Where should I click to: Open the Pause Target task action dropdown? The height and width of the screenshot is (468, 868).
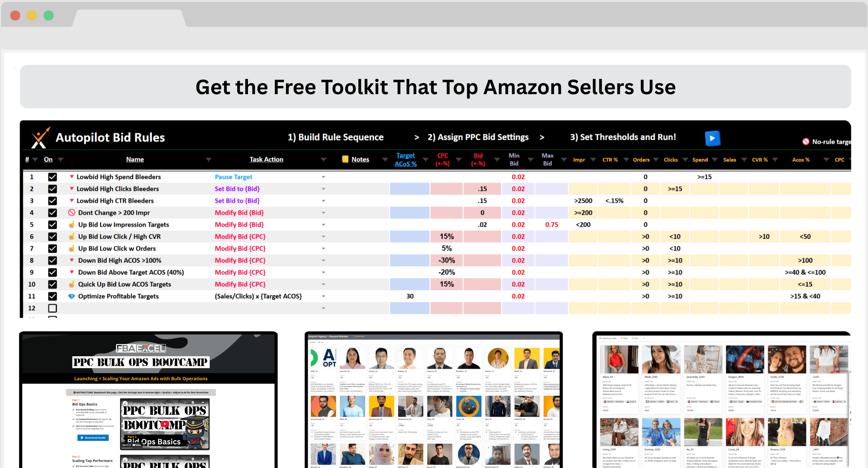323,177
